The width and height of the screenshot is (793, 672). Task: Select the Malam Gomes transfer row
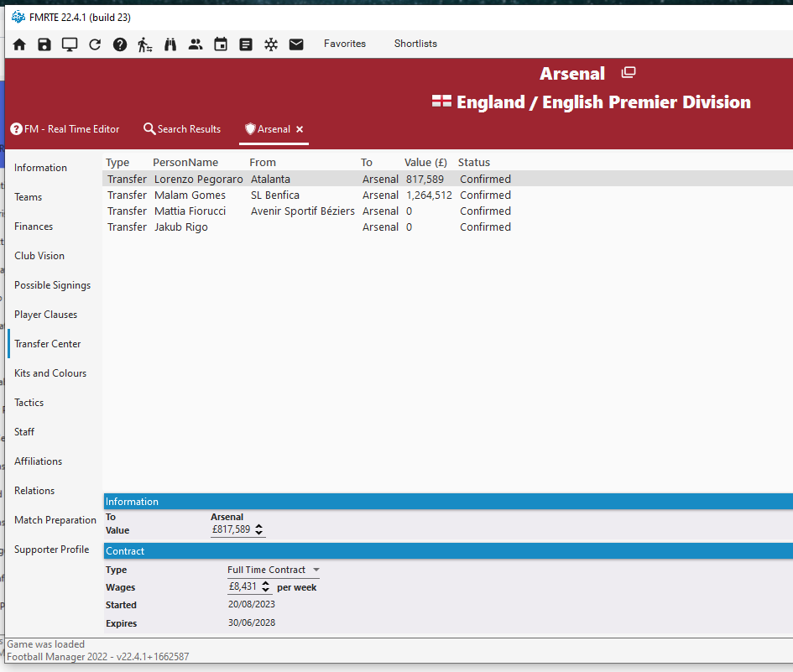(x=190, y=195)
